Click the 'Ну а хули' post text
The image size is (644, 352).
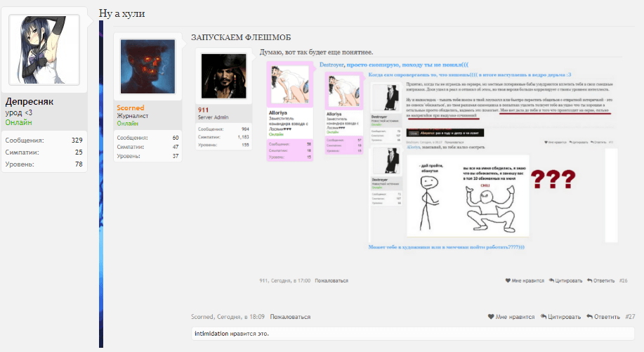pyautogui.click(x=122, y=13)
